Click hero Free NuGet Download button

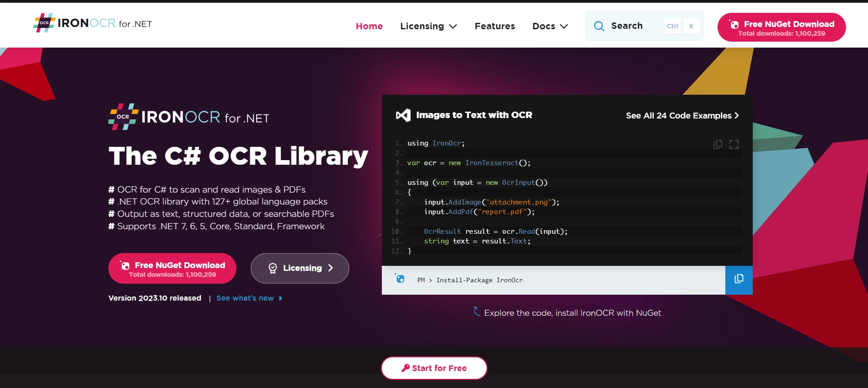pyautogui.click(x=172, y=268)
